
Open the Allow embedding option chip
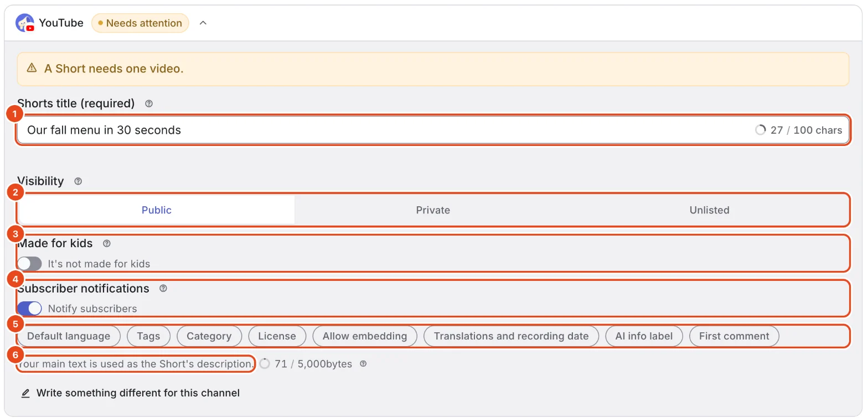click(x=365, y=336)
